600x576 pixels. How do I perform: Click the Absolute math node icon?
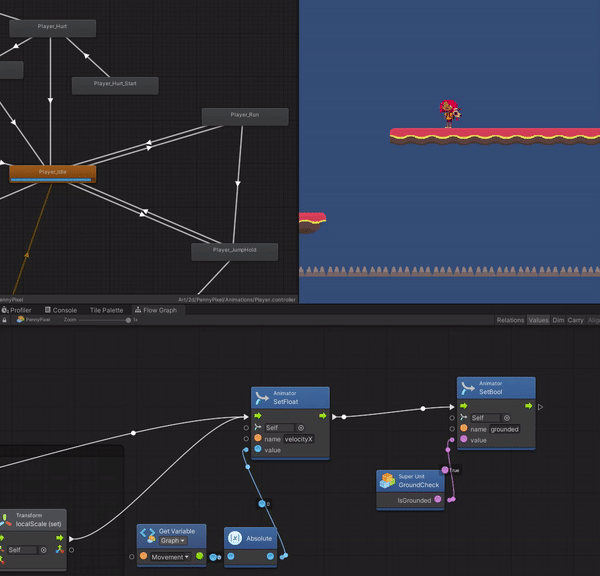click(x=235, y=538)
